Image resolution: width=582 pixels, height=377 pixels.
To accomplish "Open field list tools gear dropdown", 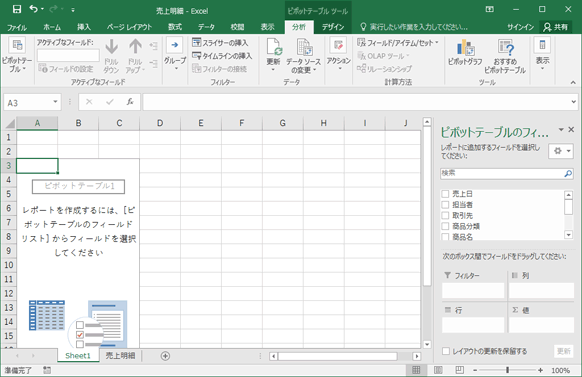I will pos(561,151).
